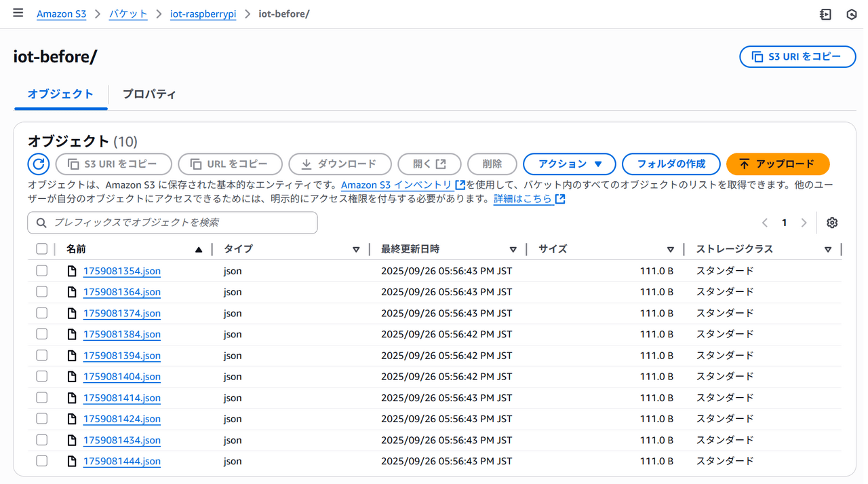The width and height of the screenshot is (868, 484).
Task: Expand the アクション dropdown
Action: coord(569,164)
